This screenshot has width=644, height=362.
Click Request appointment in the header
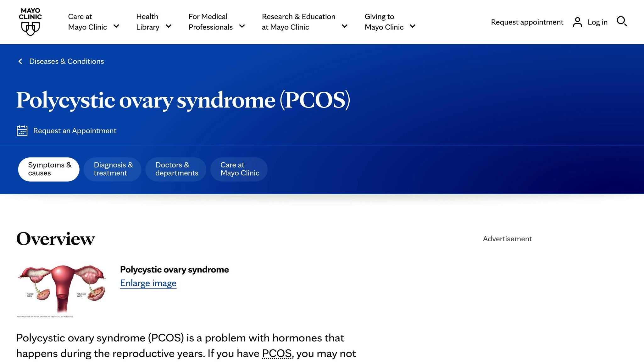527,22
